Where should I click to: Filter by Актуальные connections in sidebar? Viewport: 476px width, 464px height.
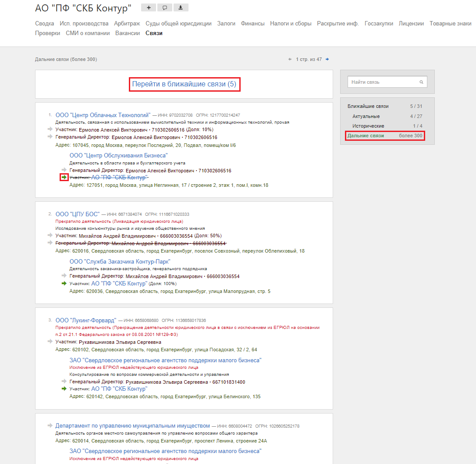point(366,116)
